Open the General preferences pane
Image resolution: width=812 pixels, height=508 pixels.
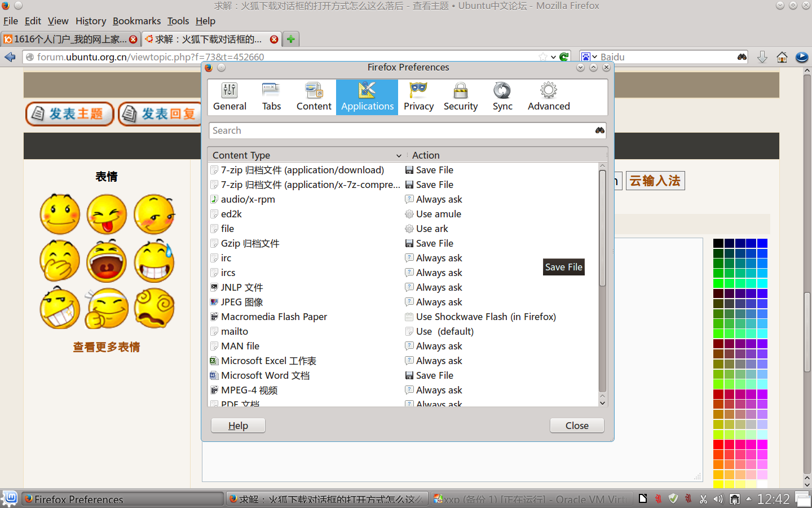point(230,97)
